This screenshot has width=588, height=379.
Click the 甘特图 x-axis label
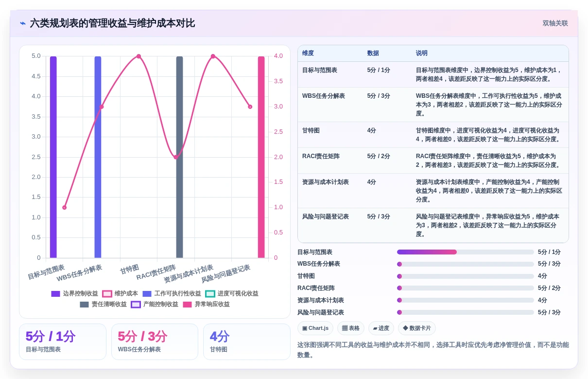[x=130, y=269]
